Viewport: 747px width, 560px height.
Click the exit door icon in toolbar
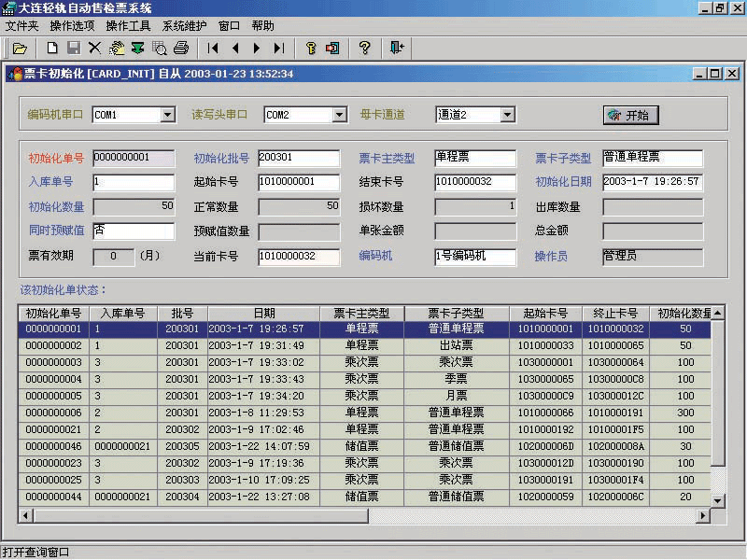coord(397,48)
